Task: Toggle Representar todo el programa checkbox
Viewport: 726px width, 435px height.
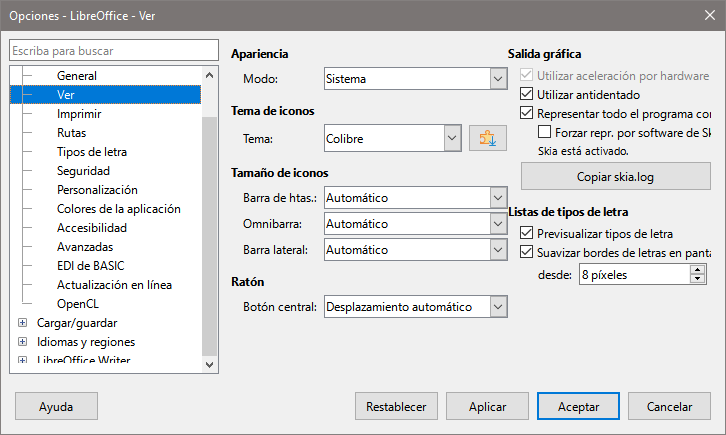Action: [526, 113]
